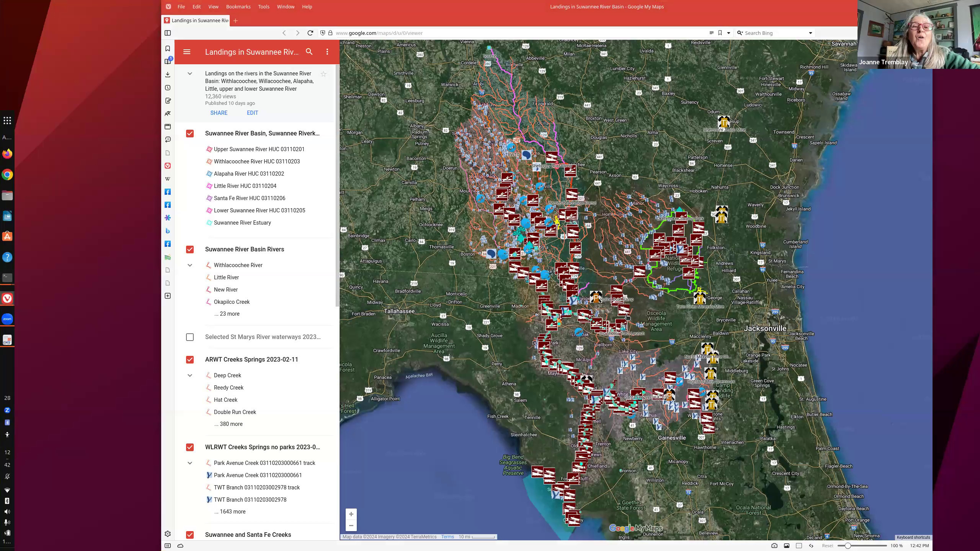The width and height of the screenshot is (980, 551).
Task: Launch Firefox from the Ubuntu dock
Action: pos(7,154)
